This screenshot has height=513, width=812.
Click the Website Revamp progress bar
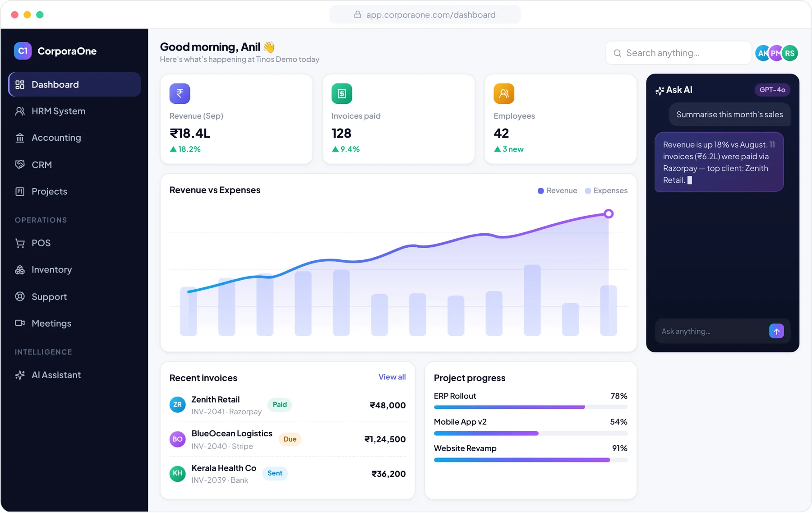point(531,460)
